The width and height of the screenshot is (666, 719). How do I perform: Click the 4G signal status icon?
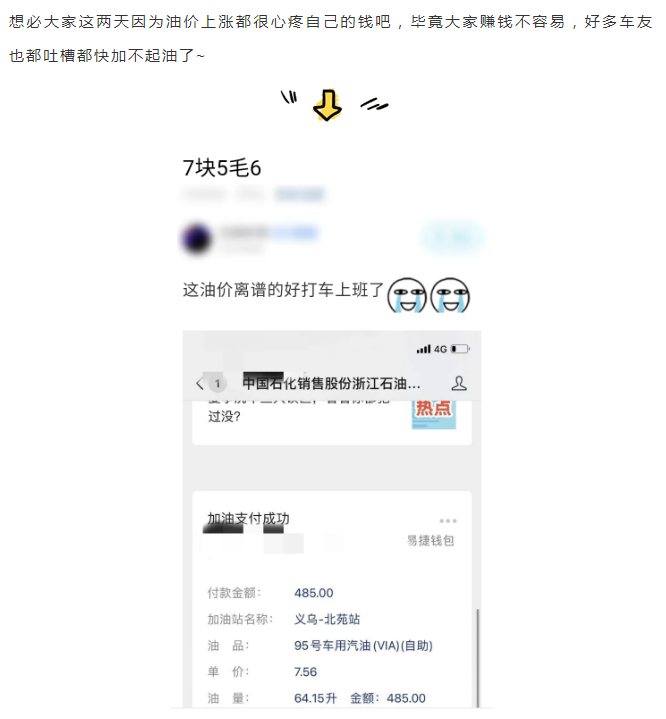[432, 349]
